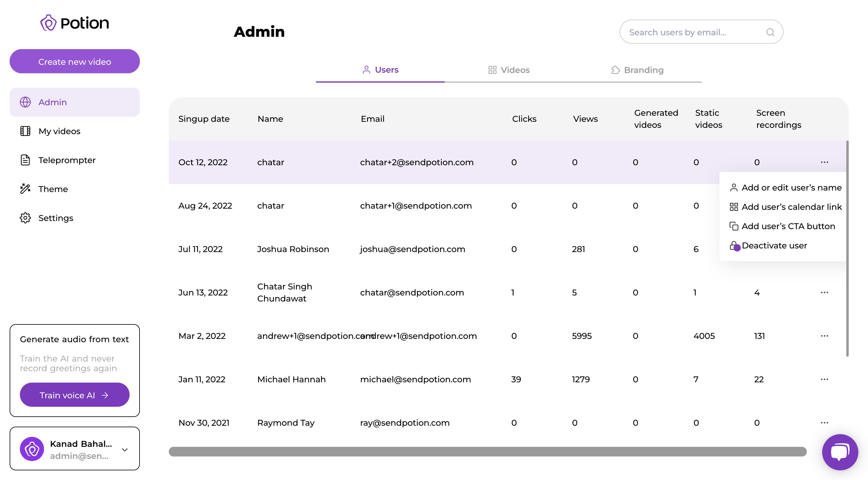Switch to the Branding tab
The image size is (868, 480).
tap(637, 70)
